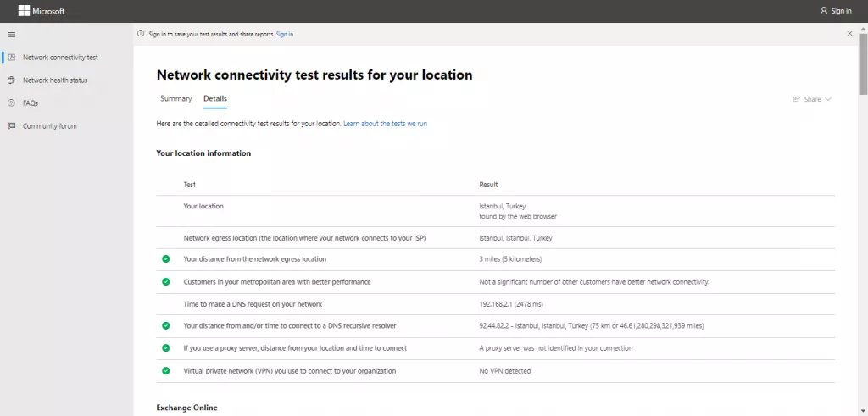This screenshot has height=416, width=868.
Task: Click the Microsoft logo
Action: point(41,11)
